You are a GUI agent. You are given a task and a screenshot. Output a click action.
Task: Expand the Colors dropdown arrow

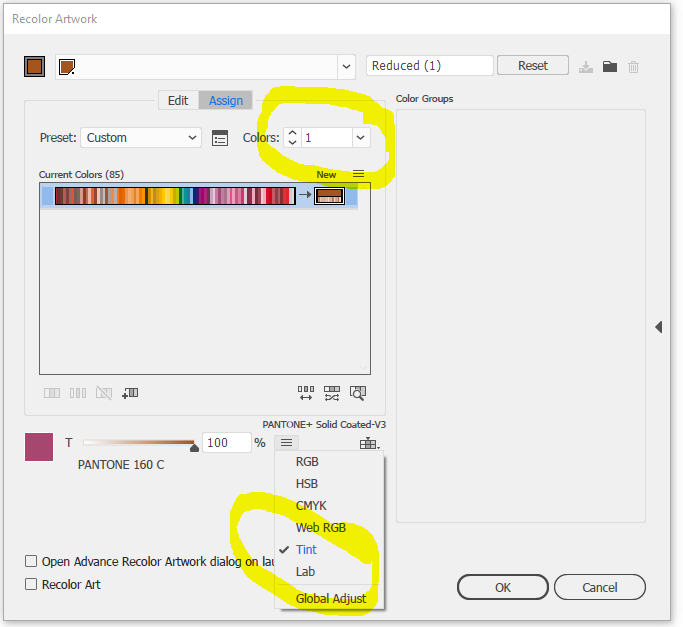361,138
